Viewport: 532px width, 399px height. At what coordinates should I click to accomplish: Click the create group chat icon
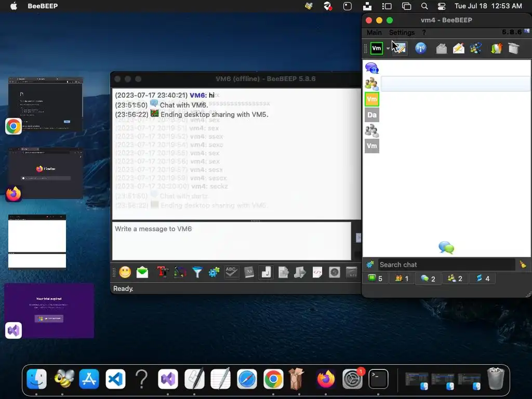(476, 48)
